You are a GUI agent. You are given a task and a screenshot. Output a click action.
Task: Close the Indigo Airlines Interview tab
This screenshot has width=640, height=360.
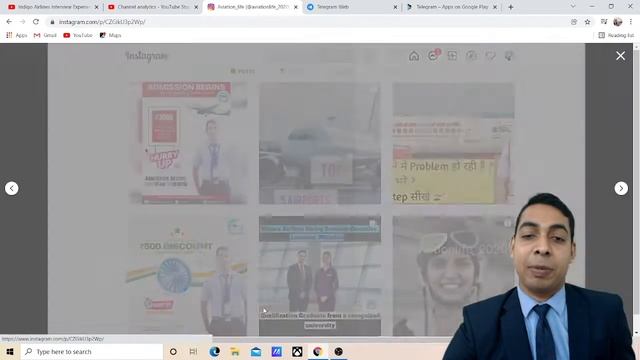(x=96, y=7)
